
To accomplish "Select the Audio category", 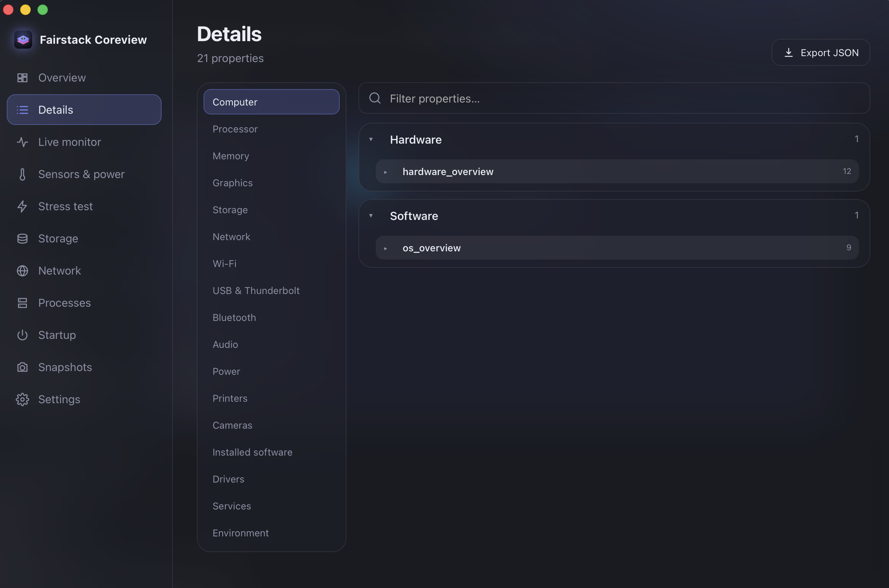I will 272,344.
